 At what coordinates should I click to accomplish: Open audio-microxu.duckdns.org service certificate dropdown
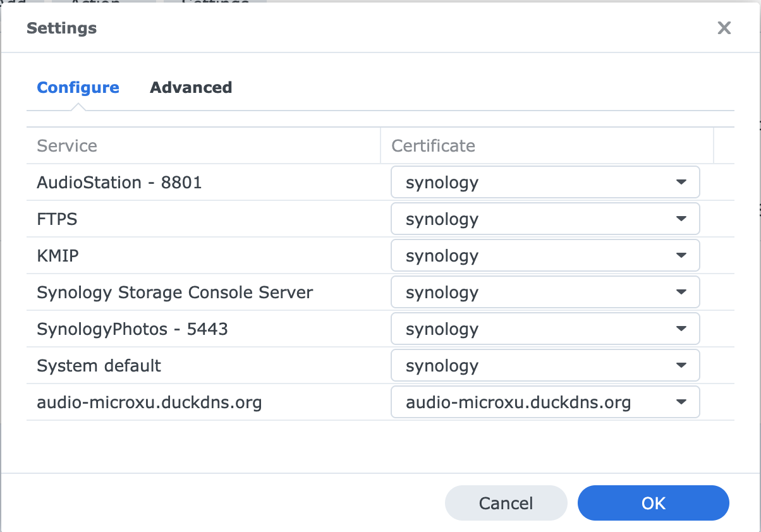545,402
